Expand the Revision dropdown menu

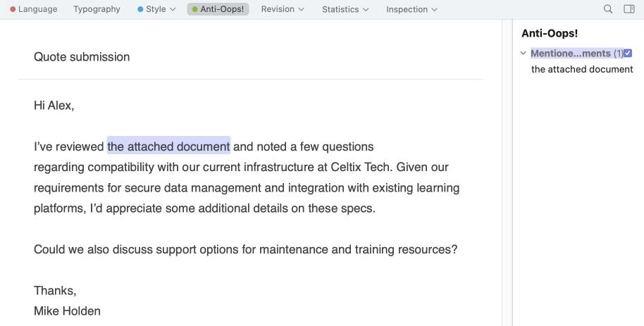283,9
